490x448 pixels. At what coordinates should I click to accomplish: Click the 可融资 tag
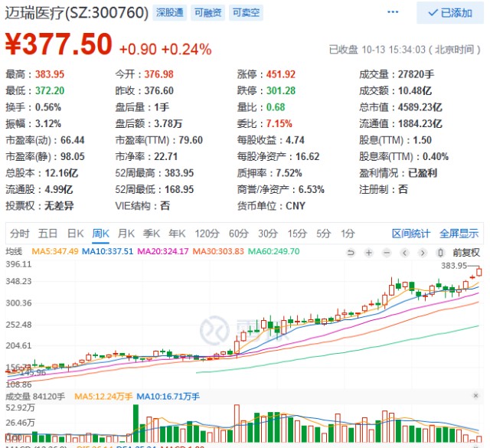pos(207,13)
